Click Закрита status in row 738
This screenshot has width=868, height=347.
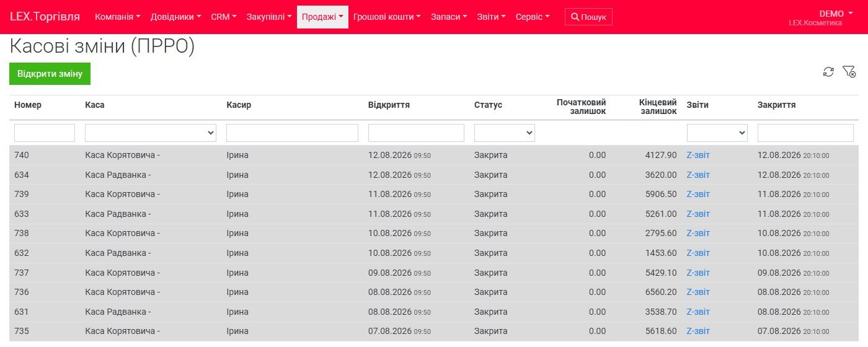click(x=491, y=233)
